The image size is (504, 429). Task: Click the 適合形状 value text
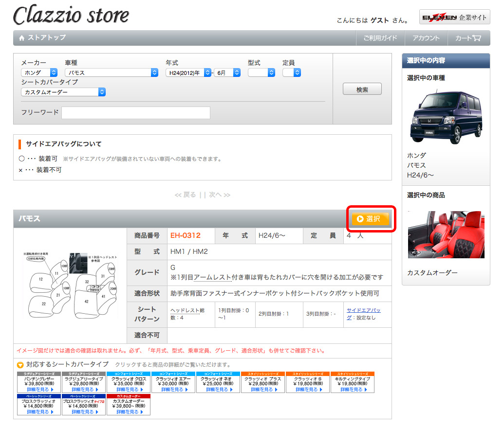[275, 293]
